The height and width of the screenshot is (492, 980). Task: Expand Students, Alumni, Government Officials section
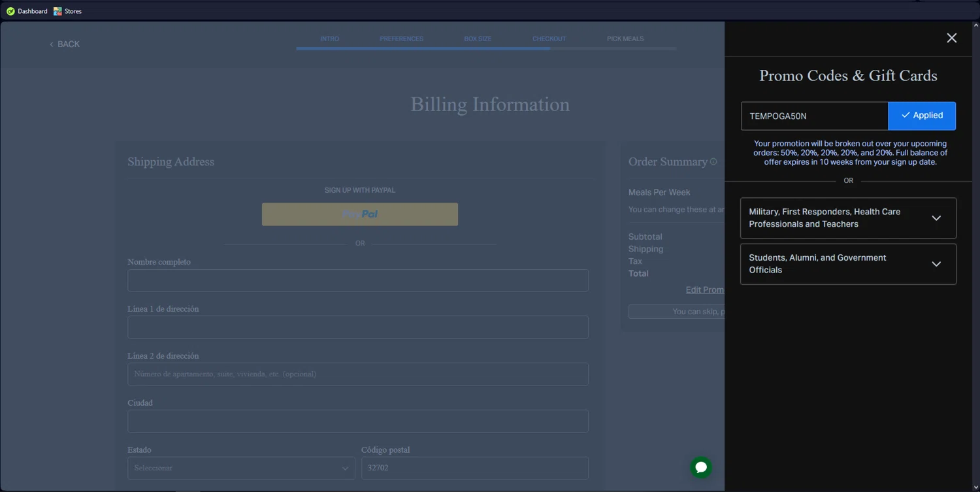848,264
